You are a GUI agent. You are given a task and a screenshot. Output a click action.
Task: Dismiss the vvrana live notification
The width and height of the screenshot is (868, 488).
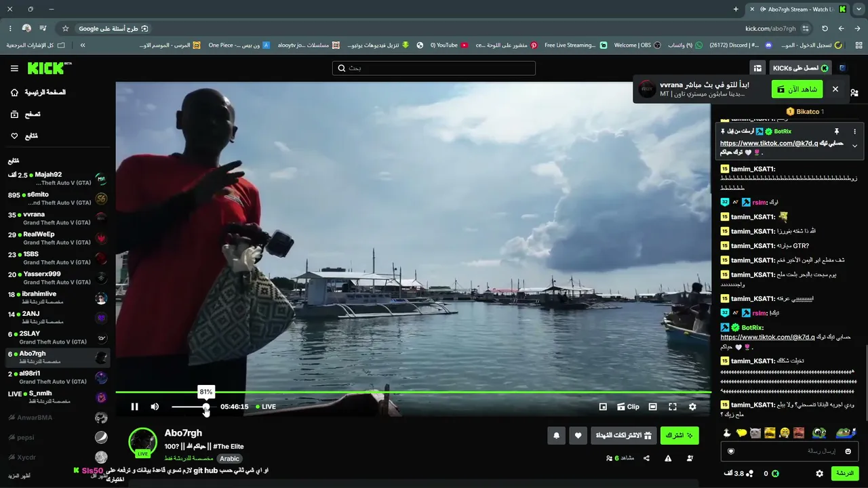click(835, 89)
